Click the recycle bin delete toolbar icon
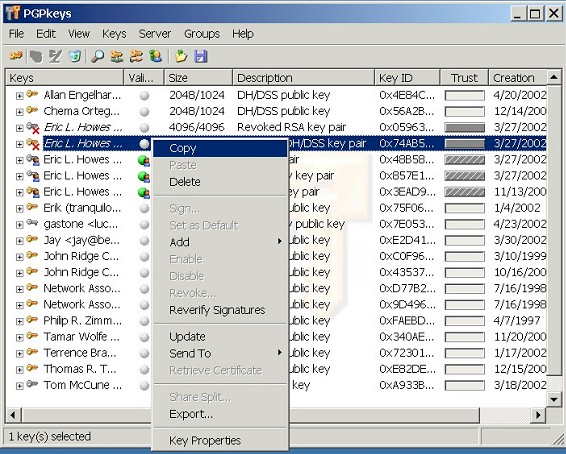 click(74, 56)
